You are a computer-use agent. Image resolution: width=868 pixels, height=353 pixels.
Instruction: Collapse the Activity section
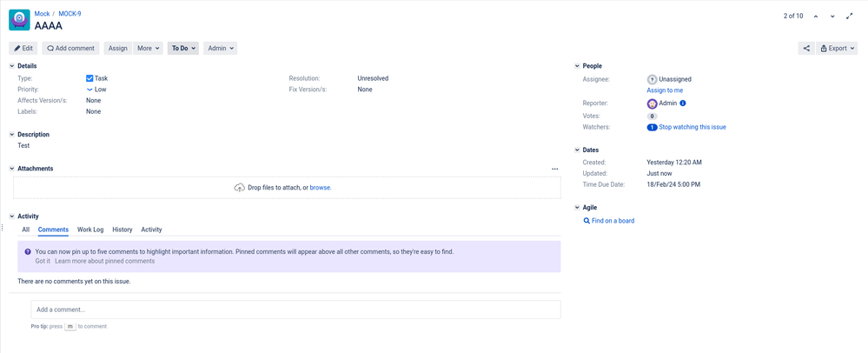(12, 216)
